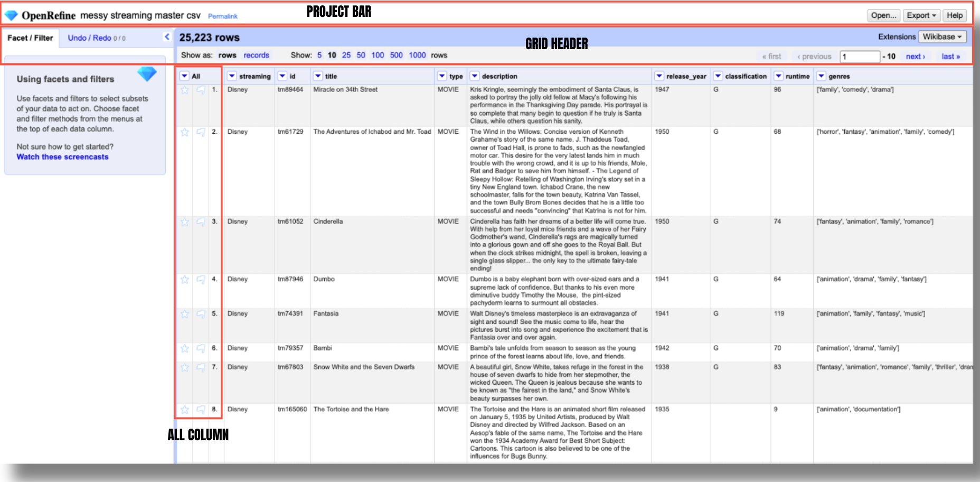
Task: Open the streaming column menu
Action: pos(232,76)
